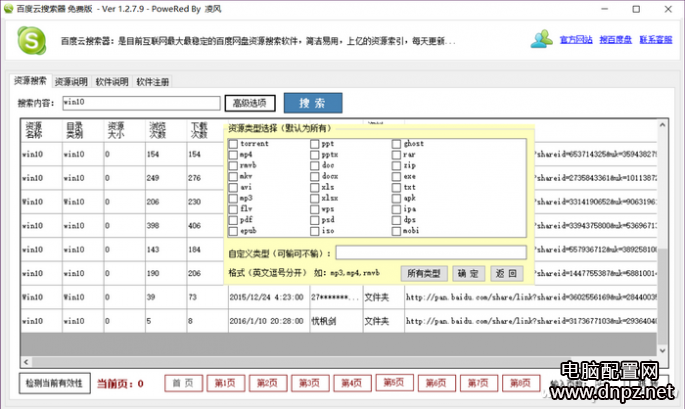
Task: Enable the flv checkbox
Action: point(233,209)
